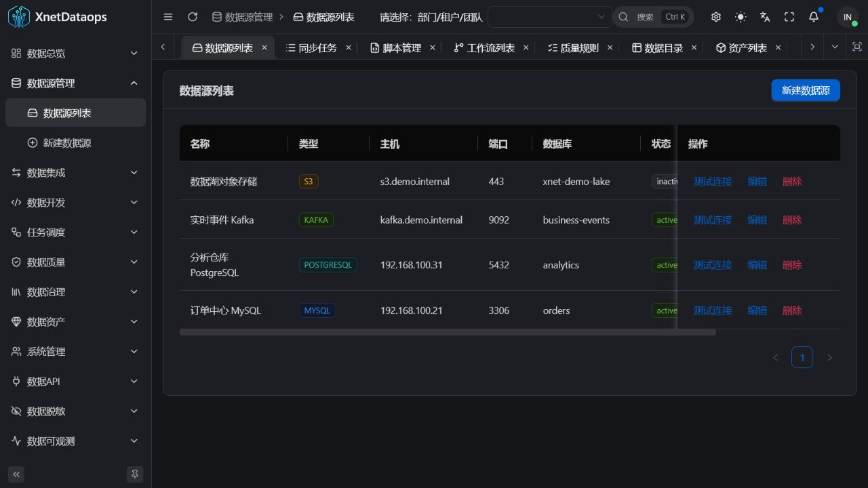
Task: Open the 部门/租户/团队 dropdown selector
Action: pyautogui.click(x=549, y=17)
